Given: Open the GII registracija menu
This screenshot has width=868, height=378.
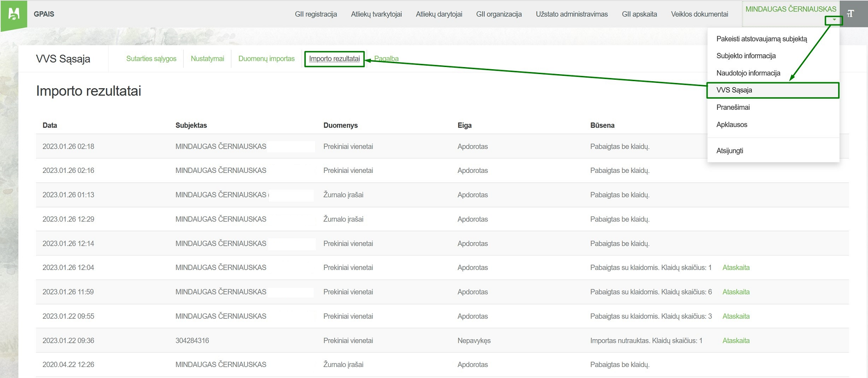Looking at the screenshot, I should pyautogui.click(x=316, y=14).
